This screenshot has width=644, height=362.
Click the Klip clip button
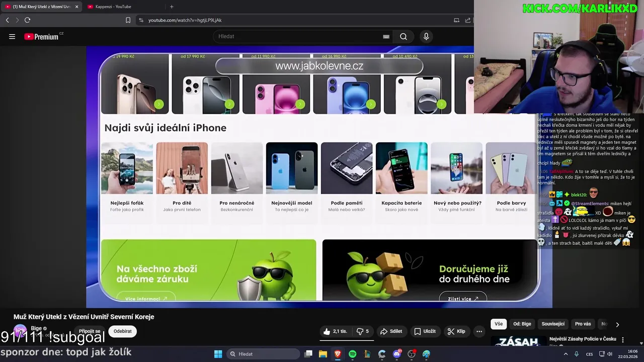(456, 331)
